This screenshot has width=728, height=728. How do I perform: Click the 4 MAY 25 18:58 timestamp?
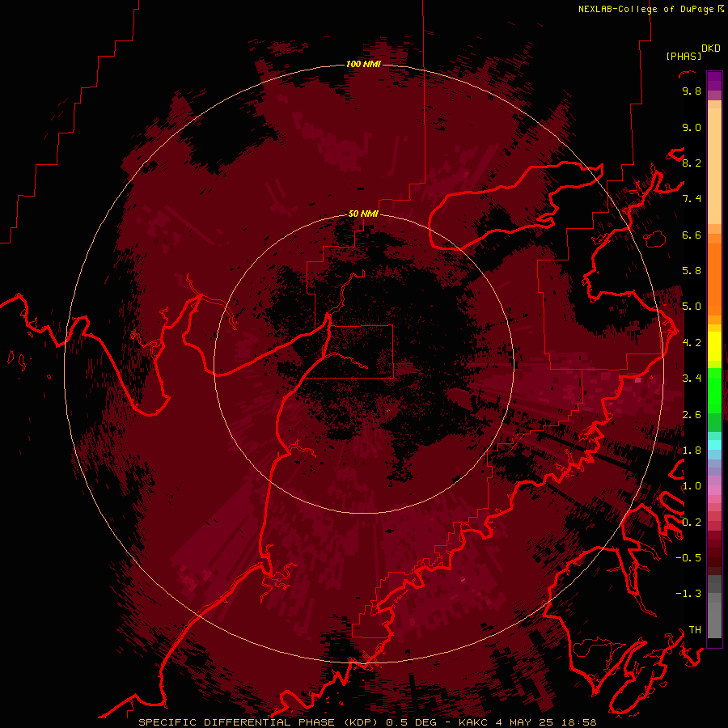click(546, 722)
